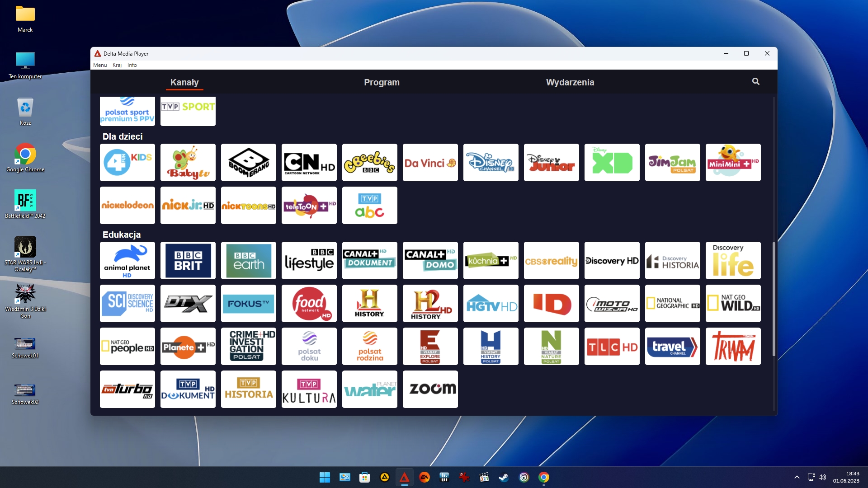This screenshot has width=868, height=488.
Task: Open the Fokus TV channel
Action: pos(249,304)
